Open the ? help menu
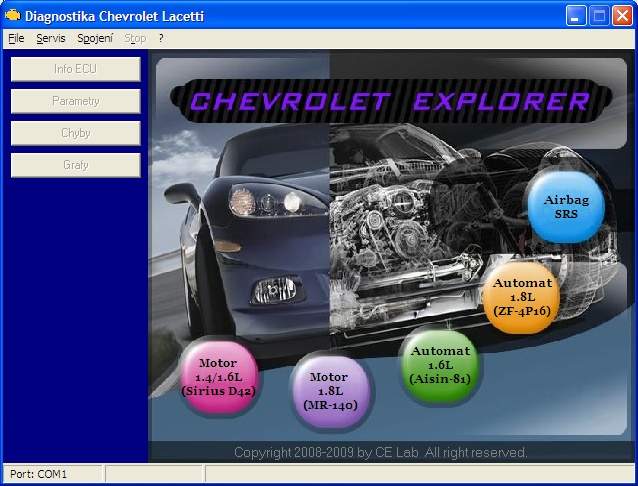Image resolution: width=638 pixels, height=486 pixels. tap(161, 38)
